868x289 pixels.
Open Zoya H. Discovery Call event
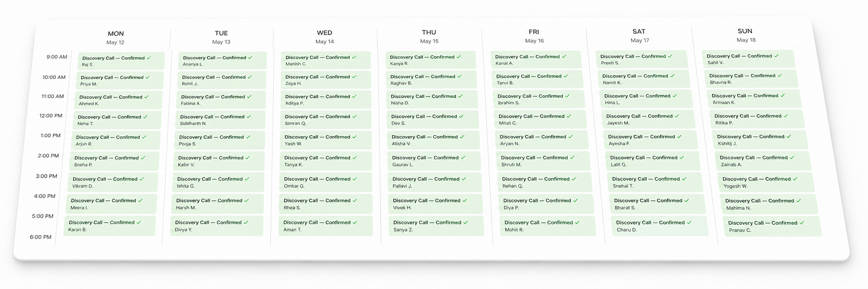(x=325, y=80)
